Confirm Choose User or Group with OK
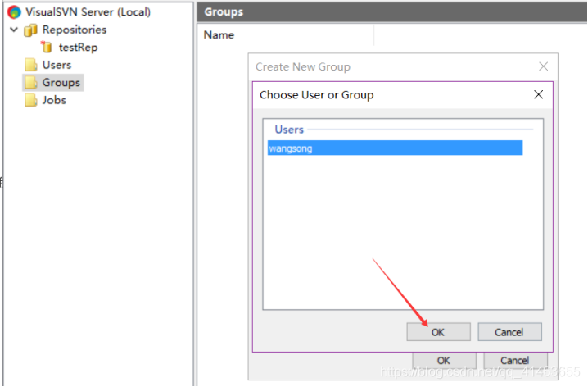The image size is (588, 387). point(438,332)
